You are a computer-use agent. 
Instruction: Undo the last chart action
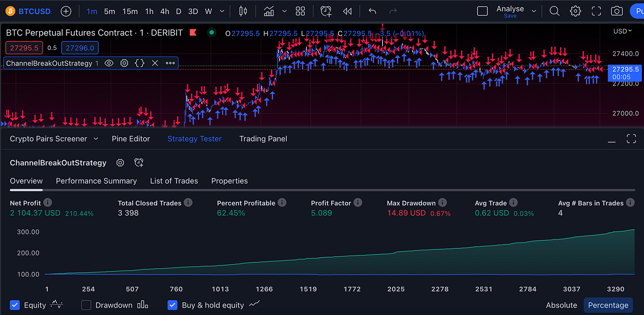372,11
